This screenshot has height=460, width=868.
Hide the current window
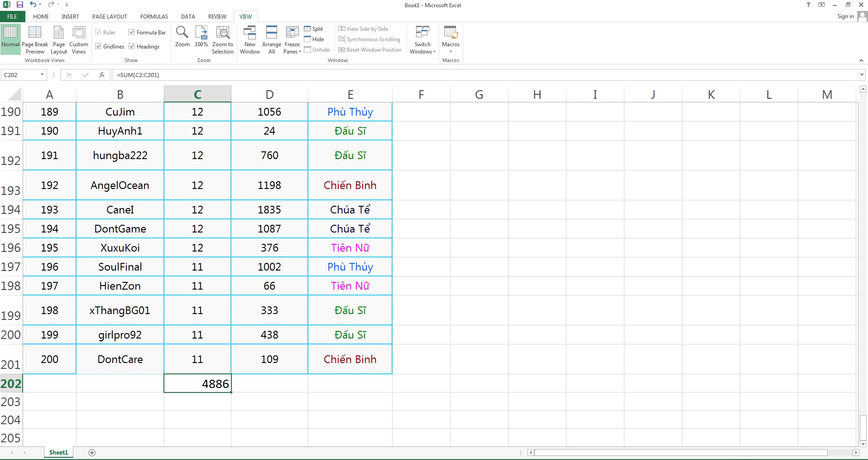click(x=314, y=39)
